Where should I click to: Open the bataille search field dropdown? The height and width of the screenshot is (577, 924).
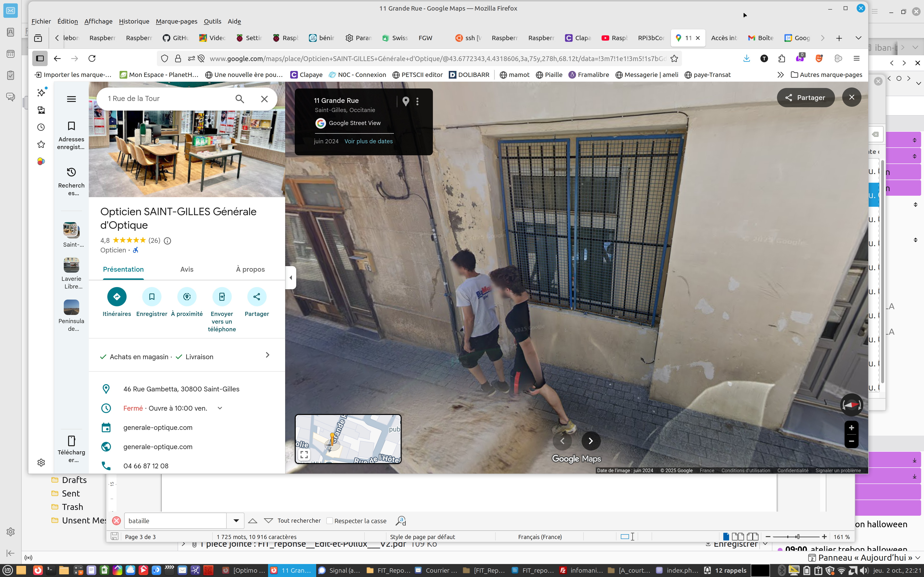236,521
